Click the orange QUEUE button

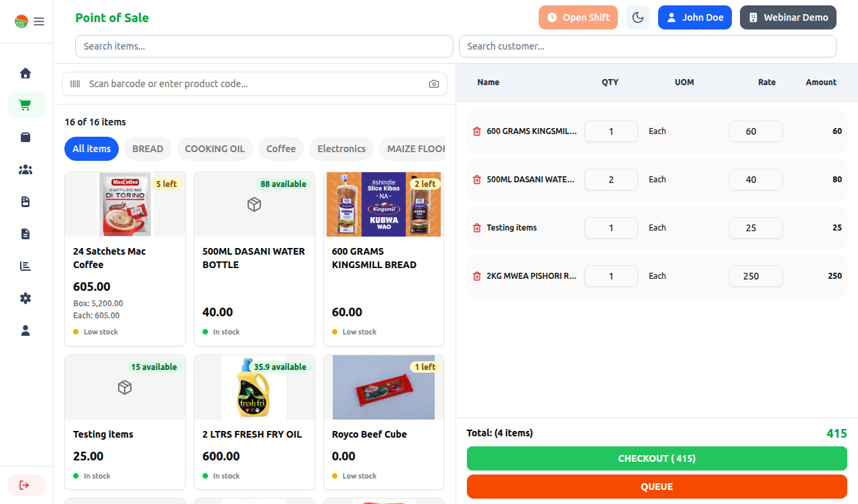point(656,487)
